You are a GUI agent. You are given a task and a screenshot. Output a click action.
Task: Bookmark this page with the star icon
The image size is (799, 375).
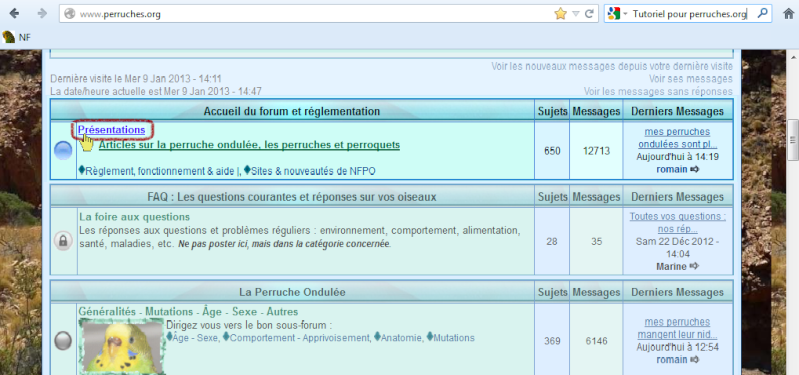[560, 14]
